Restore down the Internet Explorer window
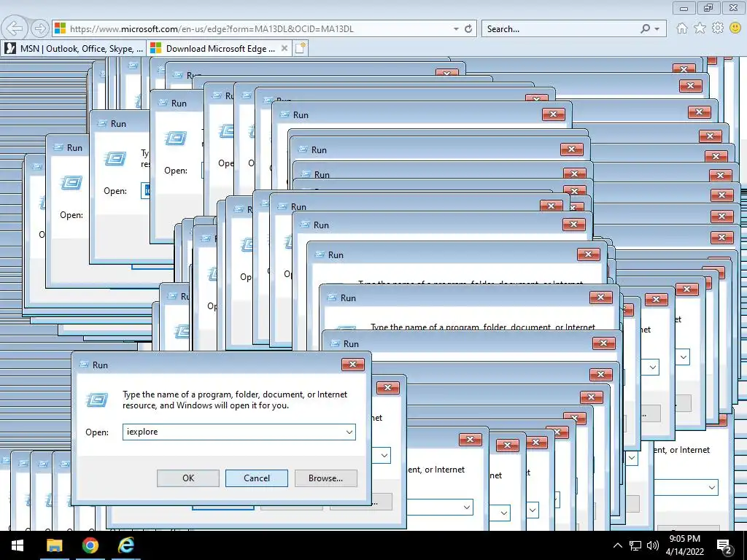This screenshot has height=560, width=747. click(708, 7)
